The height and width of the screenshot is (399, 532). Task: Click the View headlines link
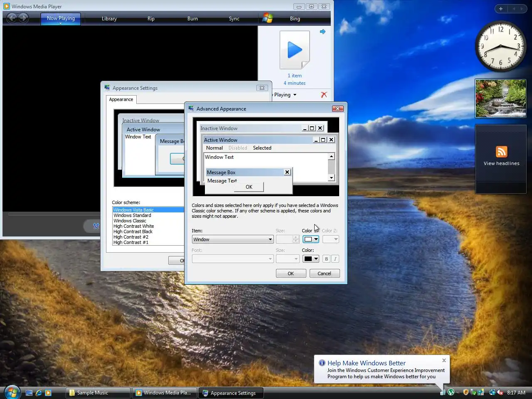(x=502, y=163)
